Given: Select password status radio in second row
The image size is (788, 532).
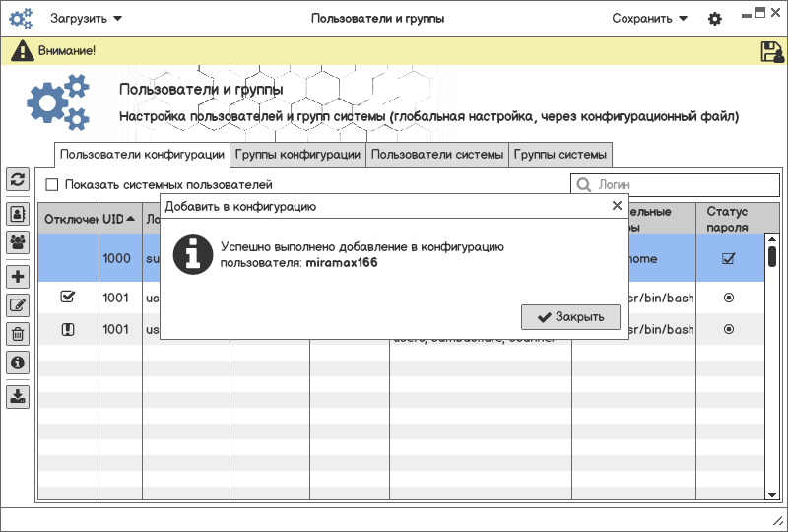Looking at the screenshot, I should (729, 297).
